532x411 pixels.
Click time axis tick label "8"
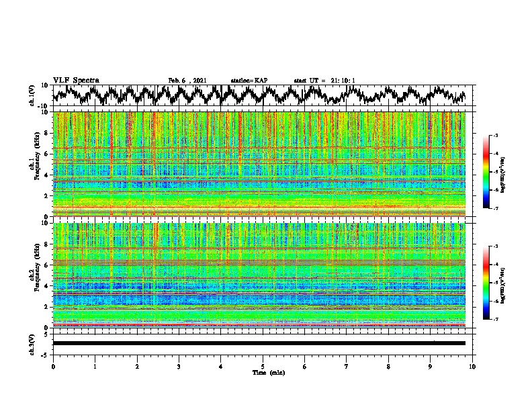point(388,367)
